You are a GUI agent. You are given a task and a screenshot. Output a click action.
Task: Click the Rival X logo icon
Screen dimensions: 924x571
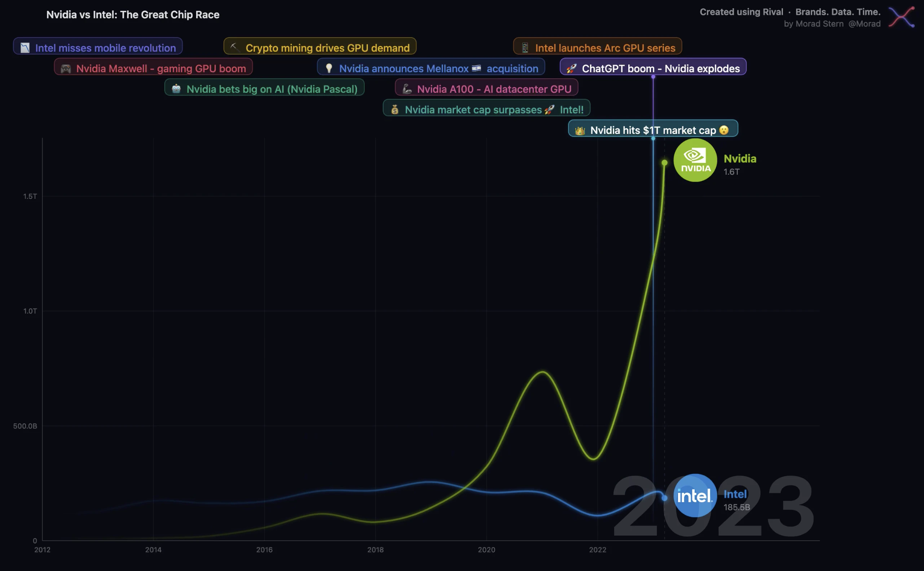click(901, 17)
